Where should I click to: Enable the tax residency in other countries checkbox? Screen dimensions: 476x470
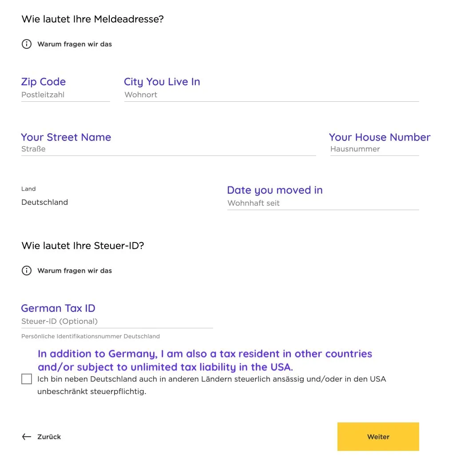[27, 379]
